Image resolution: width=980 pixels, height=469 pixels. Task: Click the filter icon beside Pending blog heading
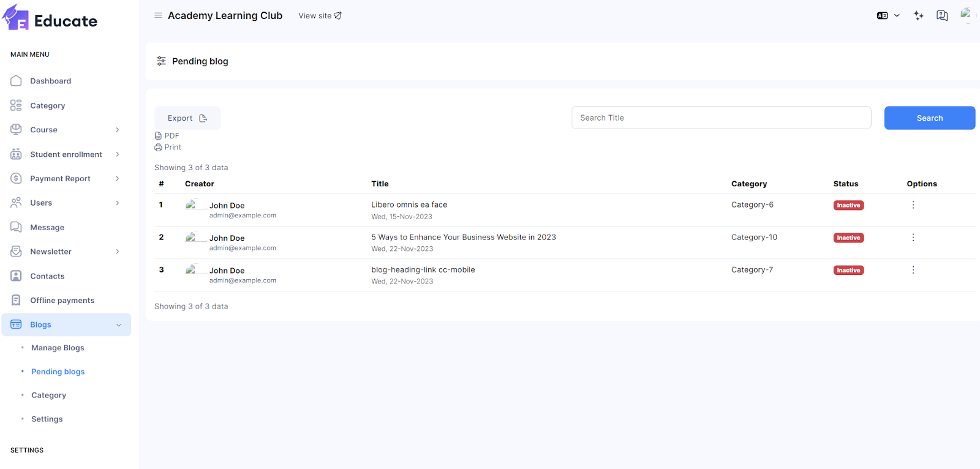pos(161,61)
